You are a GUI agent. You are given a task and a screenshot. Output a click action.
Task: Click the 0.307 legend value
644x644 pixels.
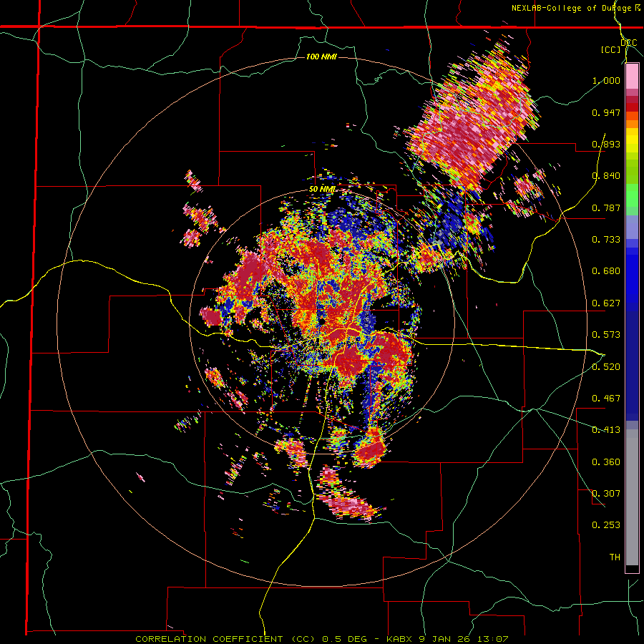[x=606, y=494]
